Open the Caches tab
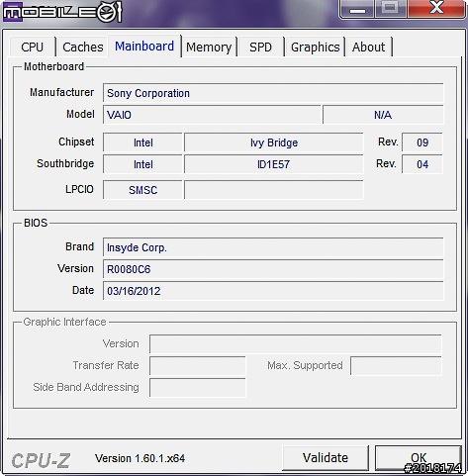This screenshot has height=476, width=468. 82,47
